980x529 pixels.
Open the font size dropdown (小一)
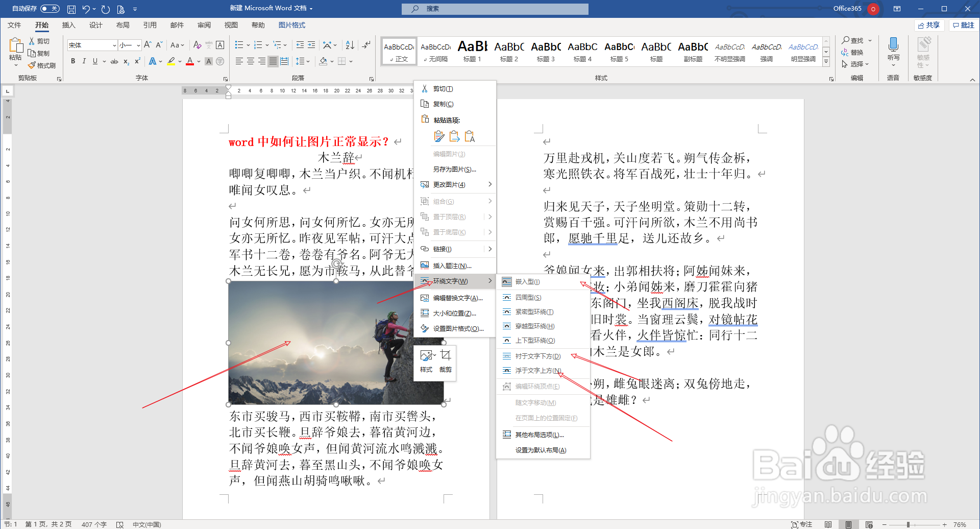click(x=138, y=45)
